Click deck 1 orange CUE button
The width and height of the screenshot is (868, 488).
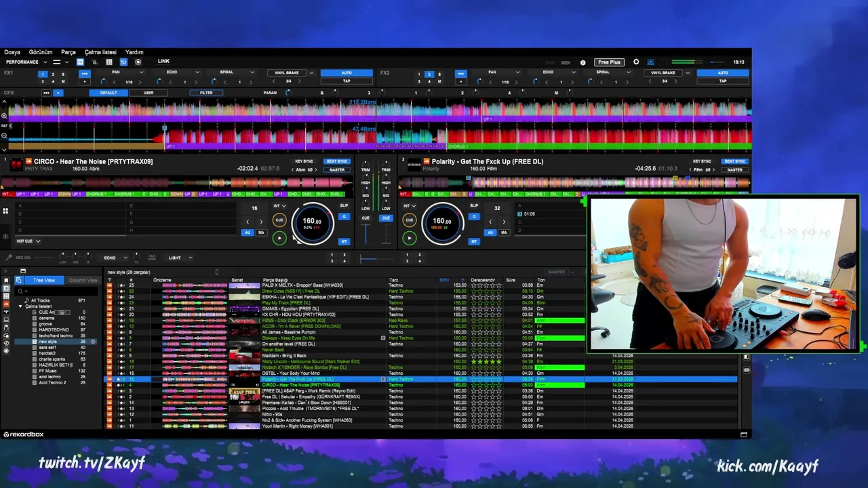pos(279,220)
